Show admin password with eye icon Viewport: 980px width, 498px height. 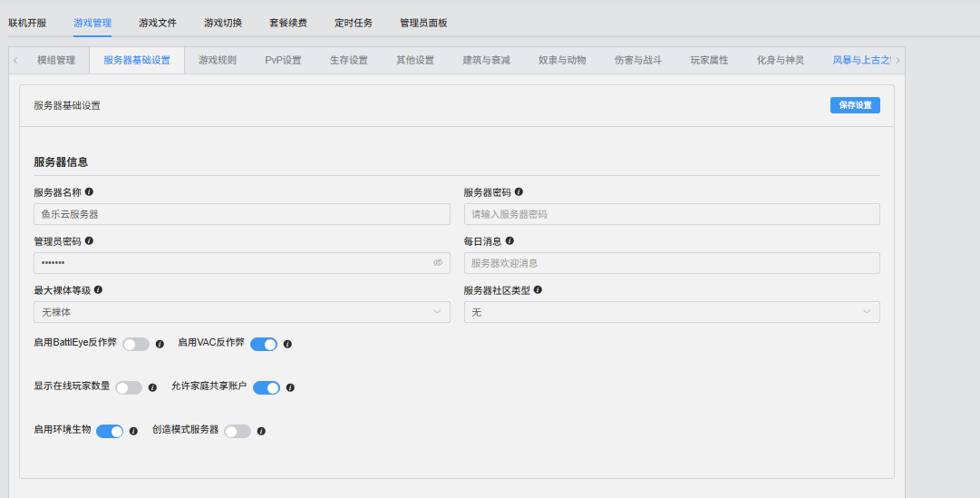tap(438, 263)
